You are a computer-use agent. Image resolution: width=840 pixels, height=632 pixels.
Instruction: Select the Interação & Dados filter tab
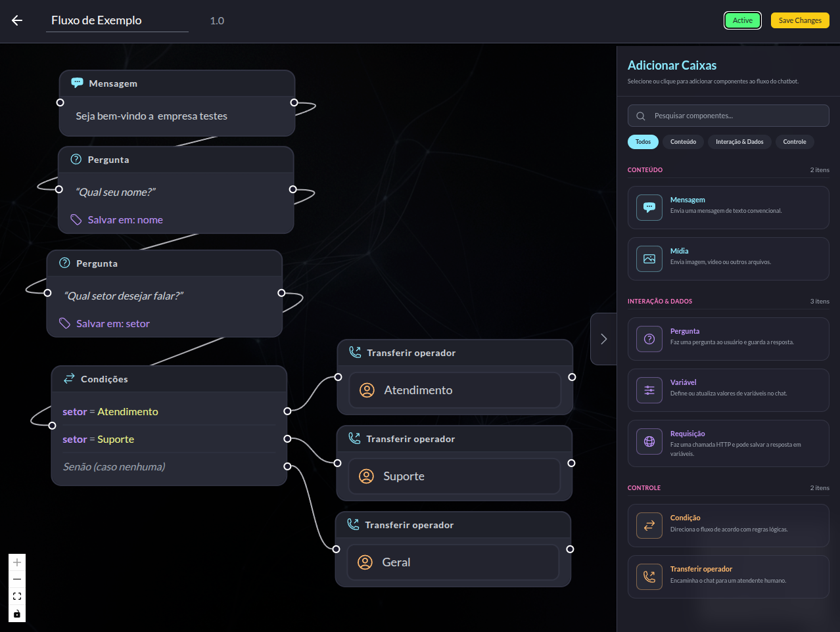pyautogui.click(x=739, y=142)
